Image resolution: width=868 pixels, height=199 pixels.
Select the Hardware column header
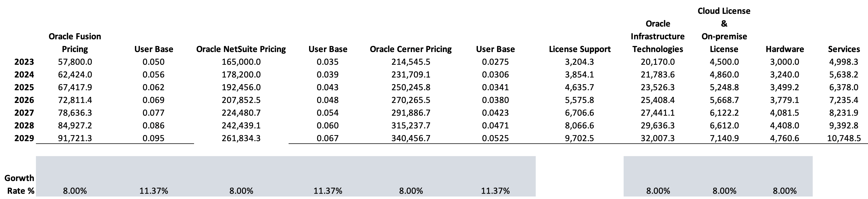(785, 49)
